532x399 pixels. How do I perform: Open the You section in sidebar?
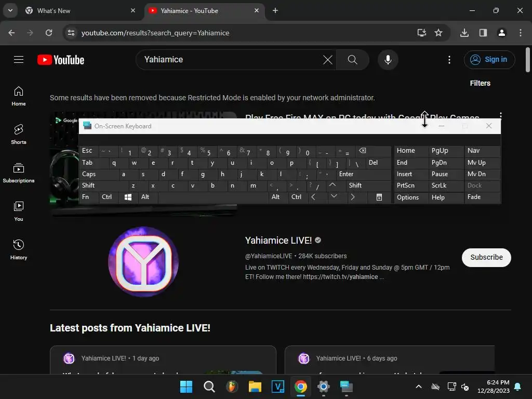pos(19,211)
